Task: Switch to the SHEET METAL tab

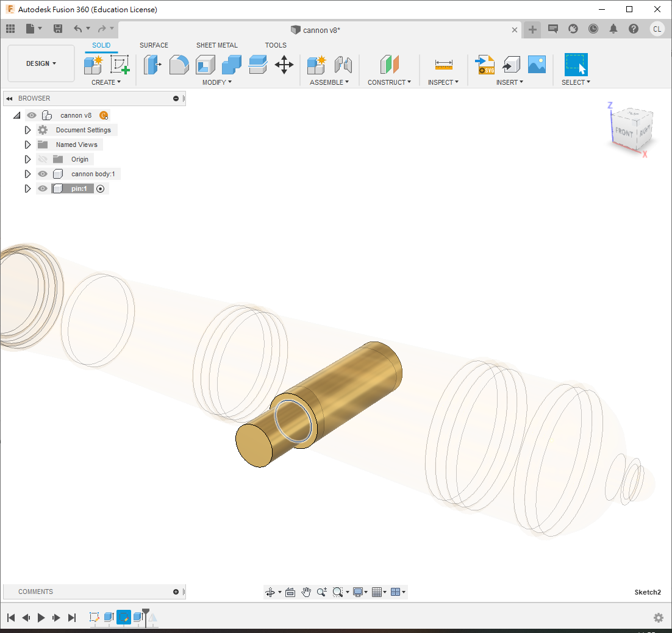Action: 216,45
